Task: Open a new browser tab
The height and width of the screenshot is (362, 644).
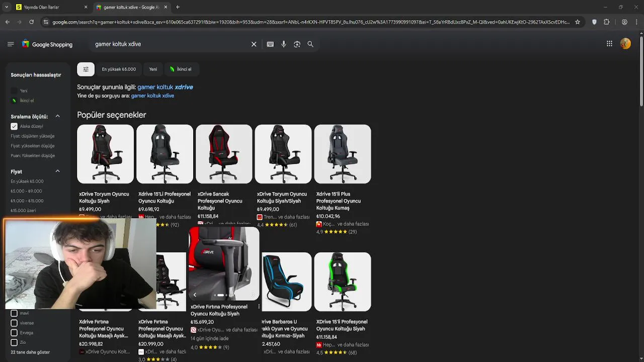Action: (x=178, y=7)
